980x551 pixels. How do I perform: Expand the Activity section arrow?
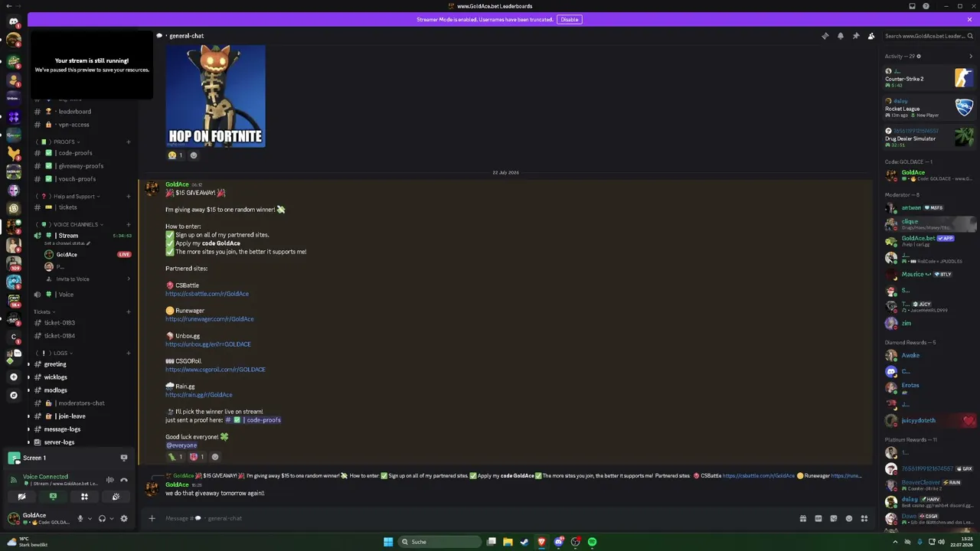click(x=971, y=56)
